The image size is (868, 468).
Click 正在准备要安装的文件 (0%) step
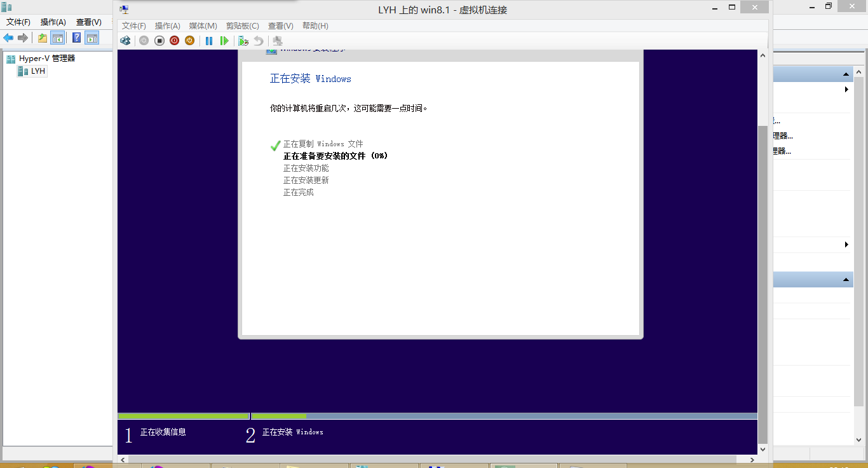(336, 156)
